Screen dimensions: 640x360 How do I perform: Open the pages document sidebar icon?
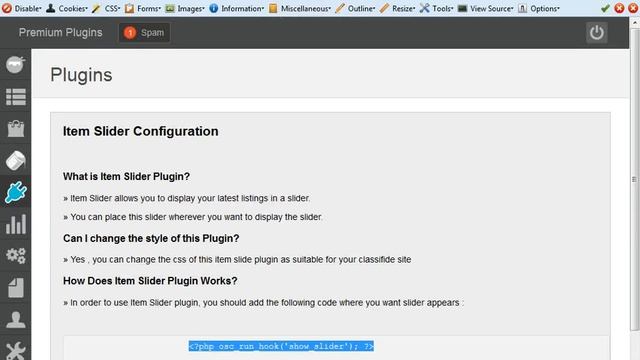16,288
